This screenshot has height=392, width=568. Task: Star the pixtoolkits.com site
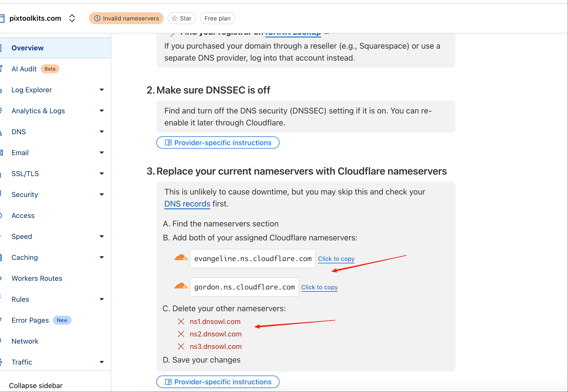tap(182, 18)
